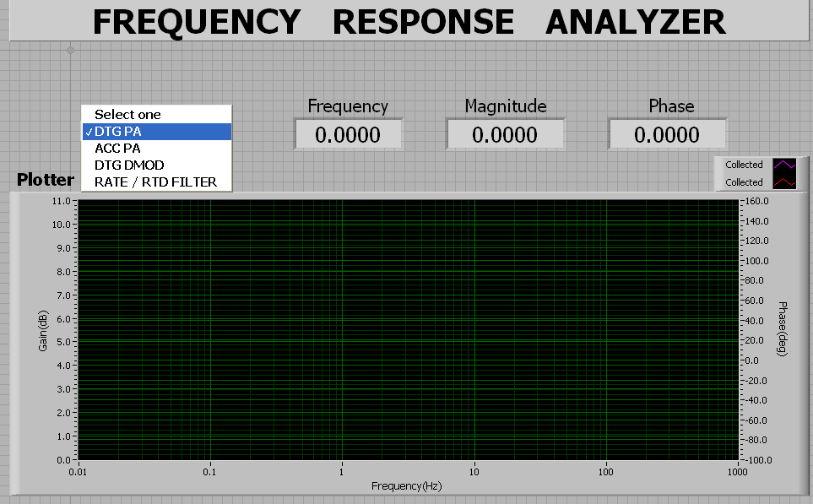Choose RATE / RTD FILTER option
This screenshot has height=504, width=813.
coord(156,182)
